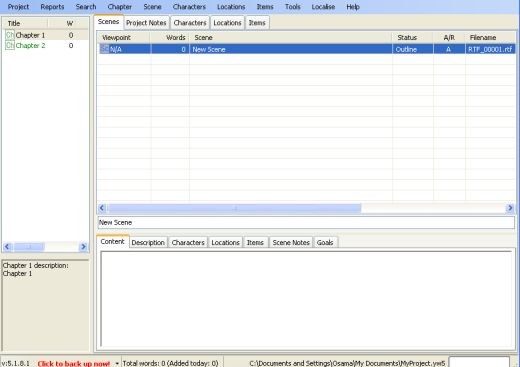Switch to the Scenes tab
This screenshot has width=520, height=367.
pos(108,22)
